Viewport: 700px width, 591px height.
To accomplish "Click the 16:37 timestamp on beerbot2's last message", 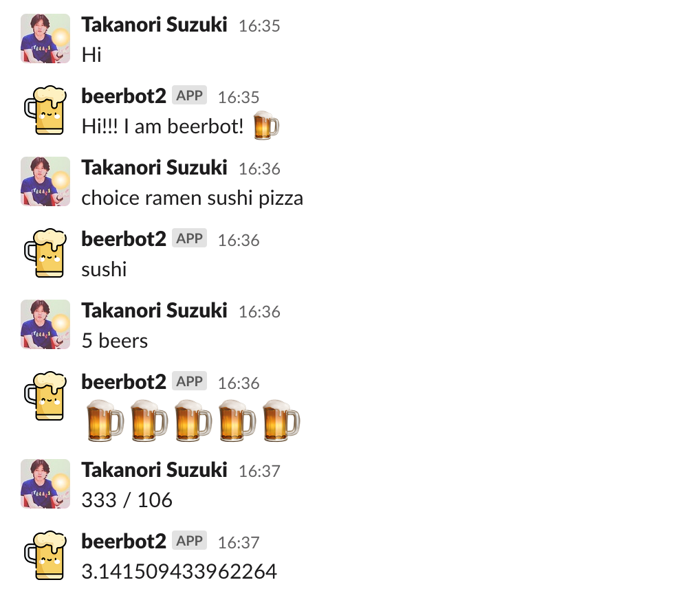I will [x=239, y=543].
